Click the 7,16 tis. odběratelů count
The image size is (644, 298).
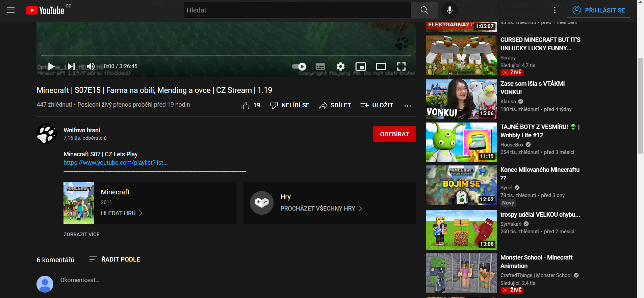tap(85, 138)
